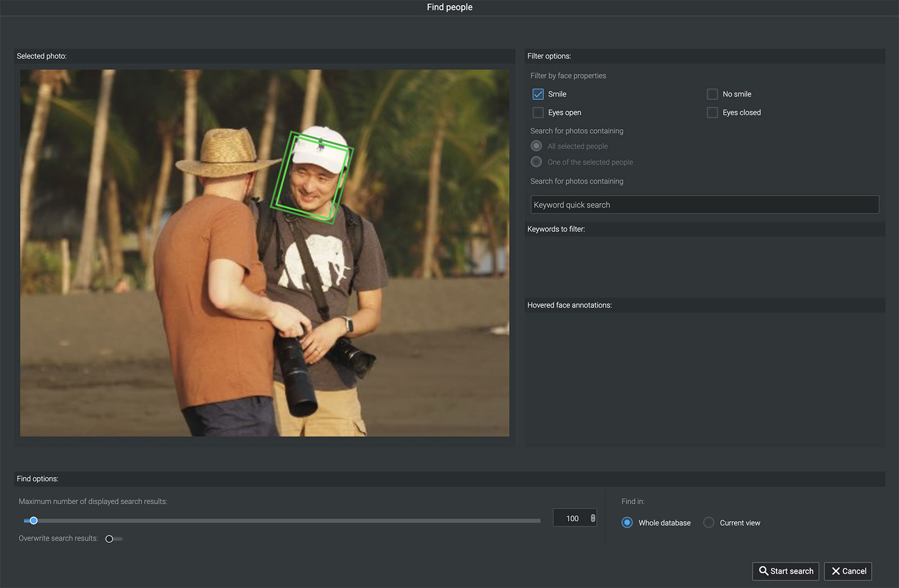Click the Keyword quick search field
This screenshot has width=899, height=588.
(704, 205)
